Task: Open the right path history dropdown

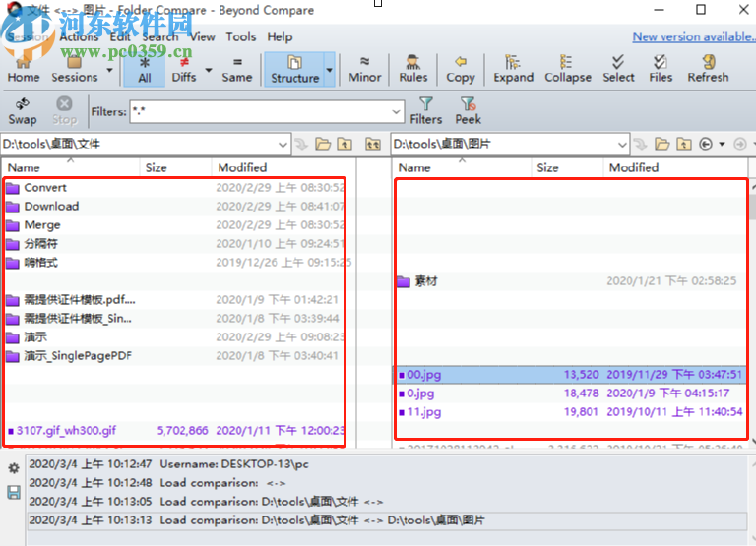Action: 622,144
